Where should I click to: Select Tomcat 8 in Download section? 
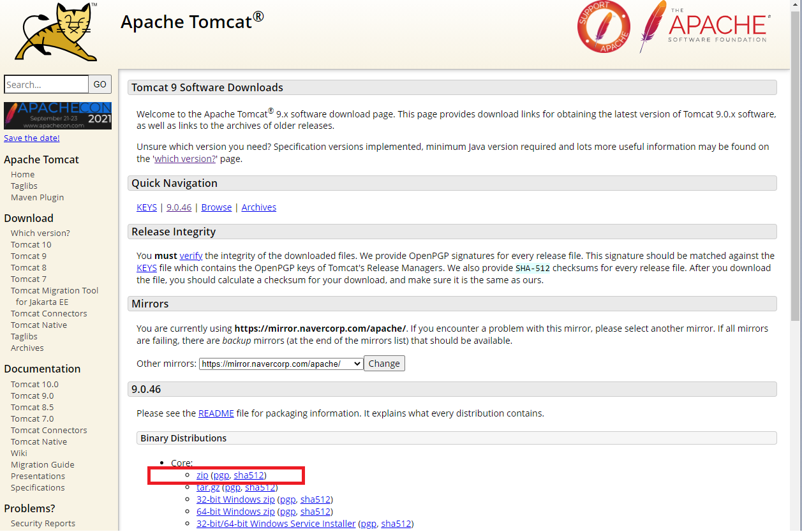[x=29, y=267]
